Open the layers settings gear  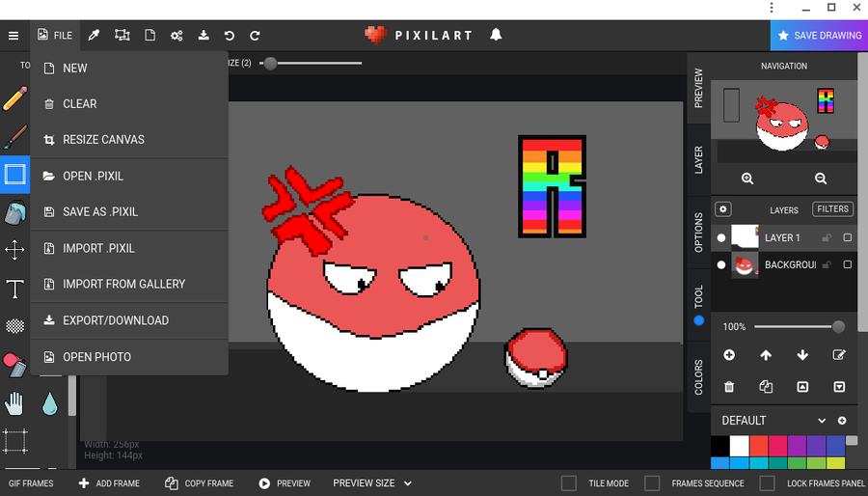click(723, 209)
